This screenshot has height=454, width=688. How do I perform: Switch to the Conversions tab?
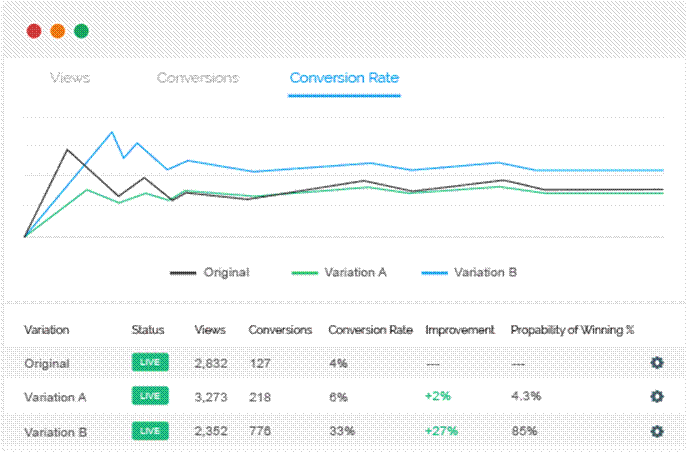click(198, 78)
